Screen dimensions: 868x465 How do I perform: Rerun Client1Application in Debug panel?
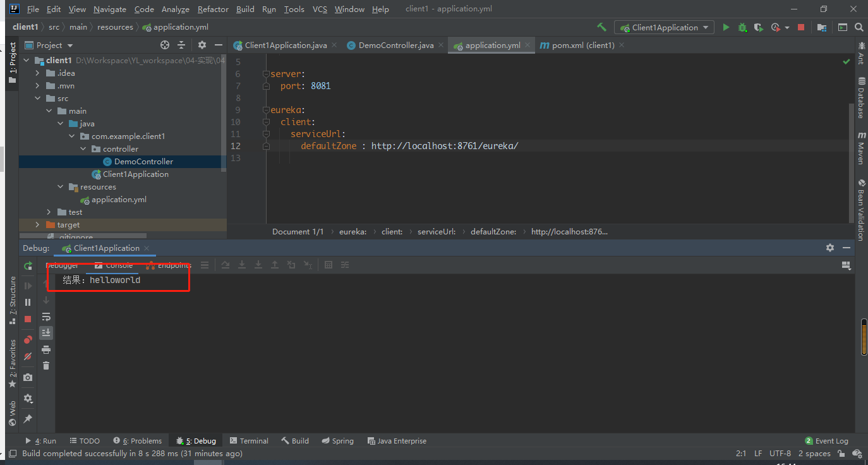28,266
